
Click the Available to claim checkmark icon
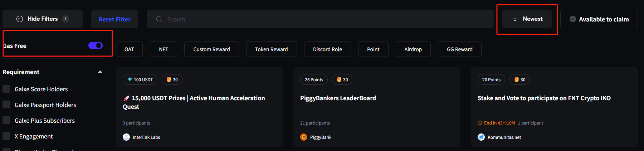[x=573, y=19]
